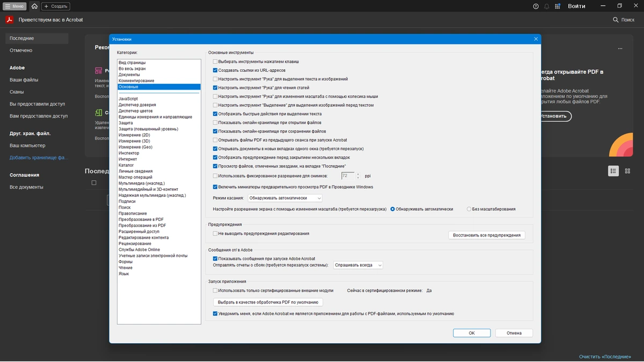644x362 pixels.
Task: Select Без масштабирования radio button
Action: coord(469,209)
